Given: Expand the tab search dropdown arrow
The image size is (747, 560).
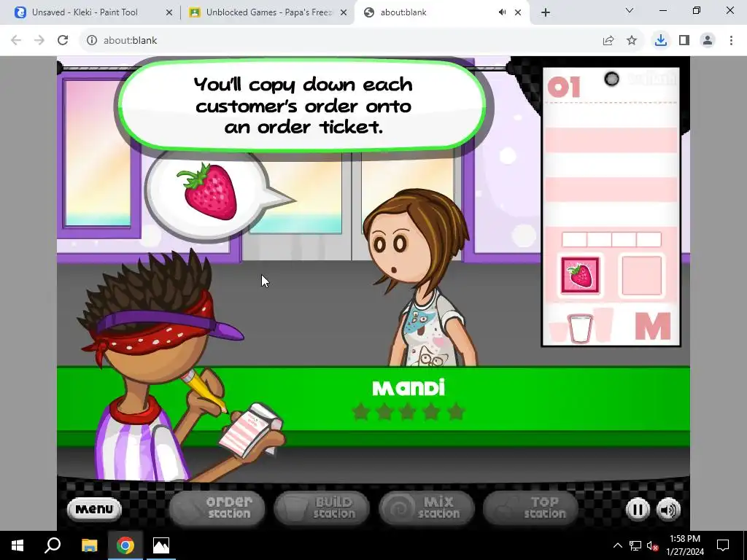Looking at the screenshot, I should pos(630,10).
